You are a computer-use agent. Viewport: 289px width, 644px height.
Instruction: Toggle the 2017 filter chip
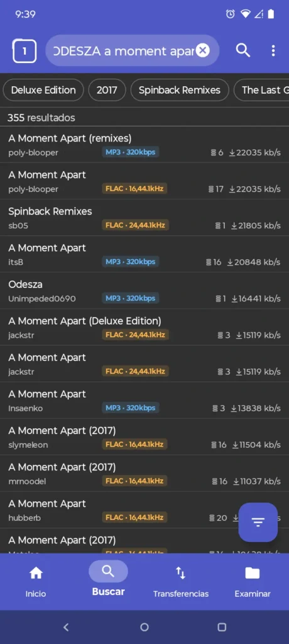[x=107, y=90]
